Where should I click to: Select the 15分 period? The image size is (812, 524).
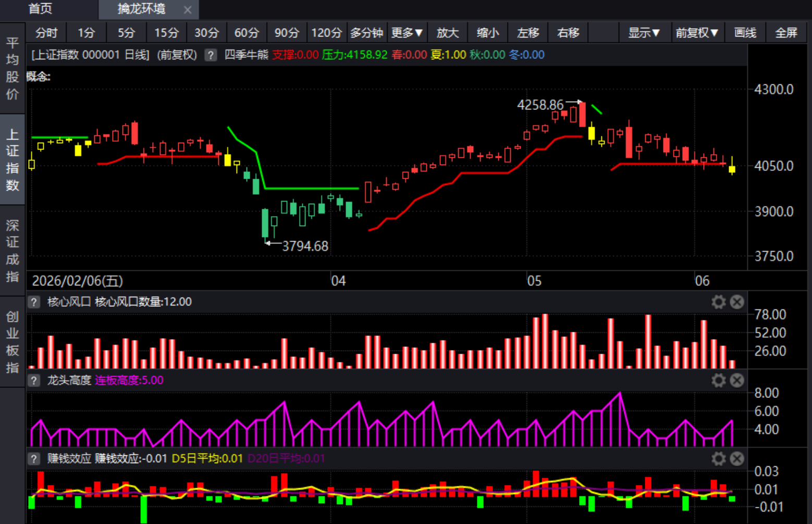[x=167, y=33]
